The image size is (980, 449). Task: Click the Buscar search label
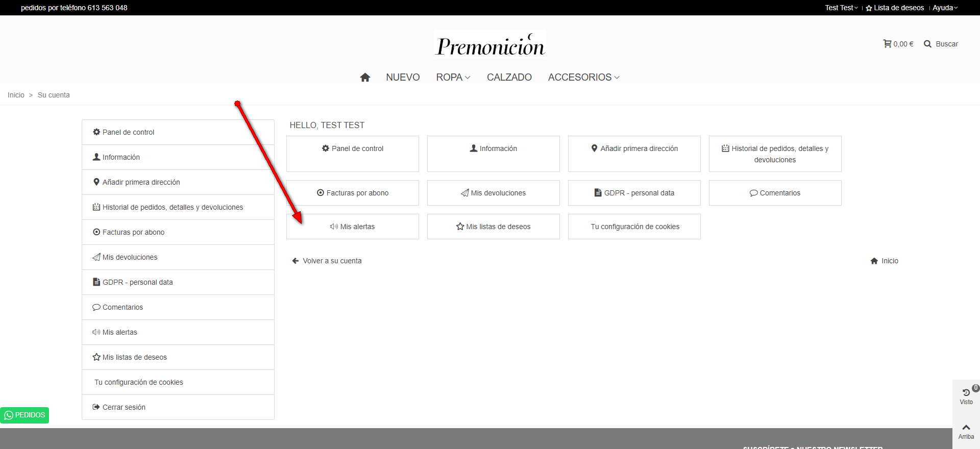947,44
